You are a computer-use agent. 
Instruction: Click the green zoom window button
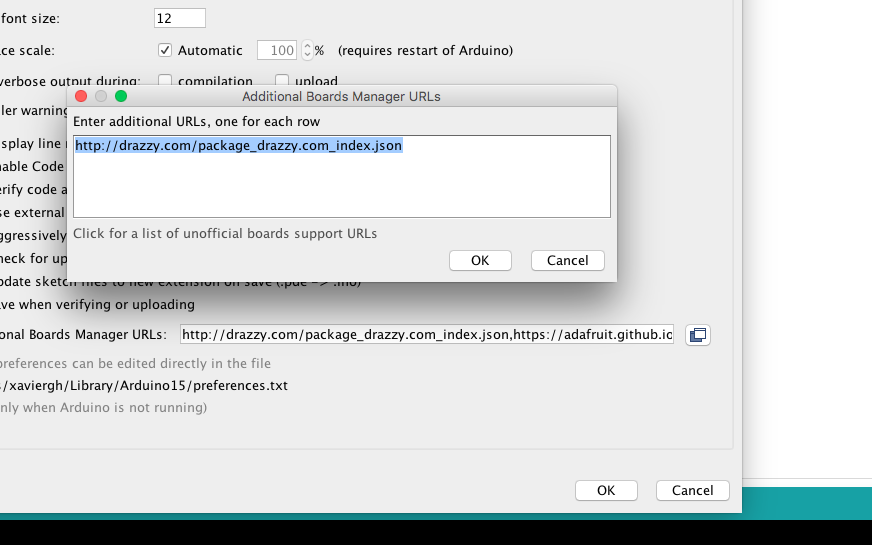[x=121, y=96]
